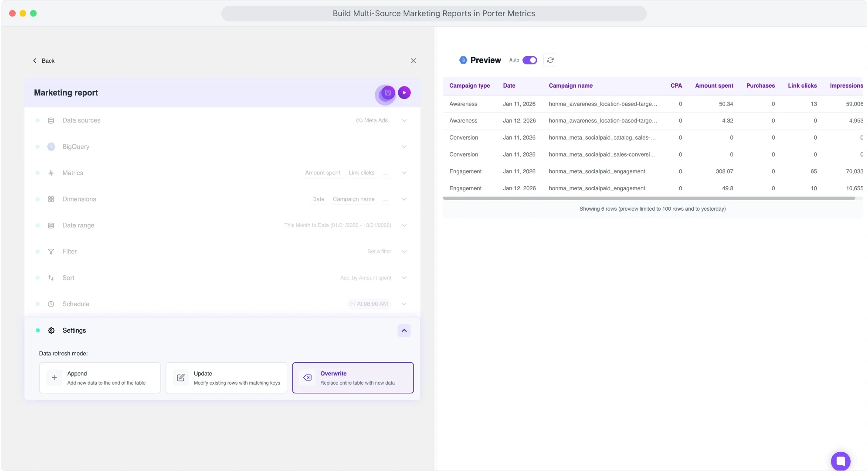Click the Metrics hash icon
Image resolution: width=868 pixels, height=471 pixels.
[x=51, y=173]
